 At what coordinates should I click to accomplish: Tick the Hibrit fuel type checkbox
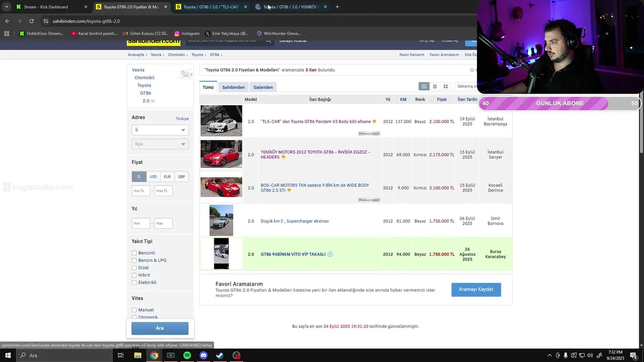[x=134, y=275]
